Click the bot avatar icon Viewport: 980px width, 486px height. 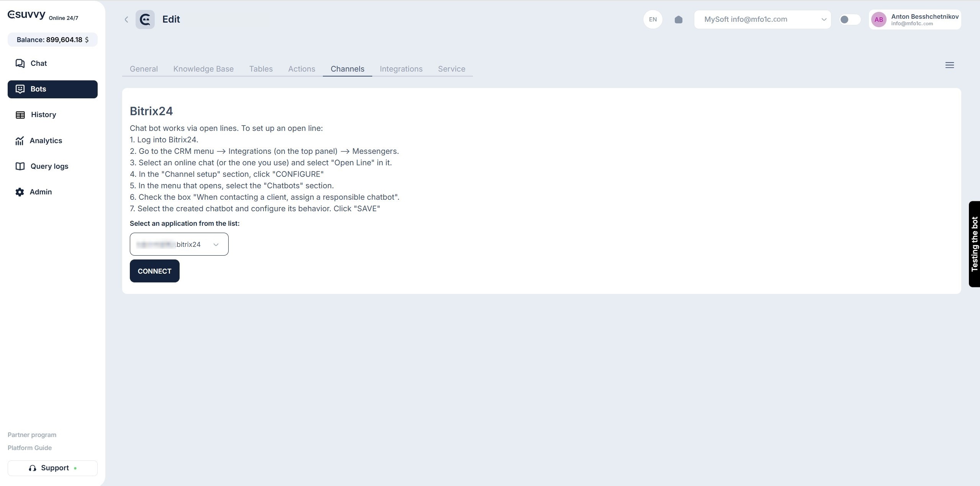(145, 20)
